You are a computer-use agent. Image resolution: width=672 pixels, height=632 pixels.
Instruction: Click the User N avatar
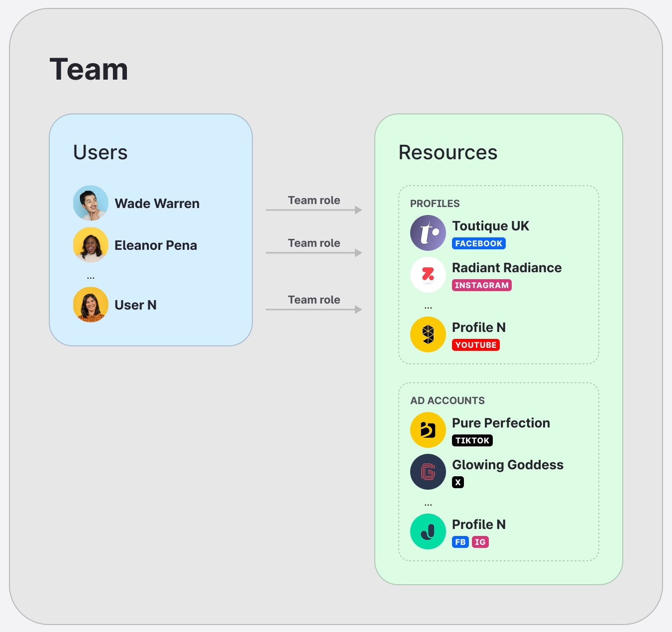point(91,305)
